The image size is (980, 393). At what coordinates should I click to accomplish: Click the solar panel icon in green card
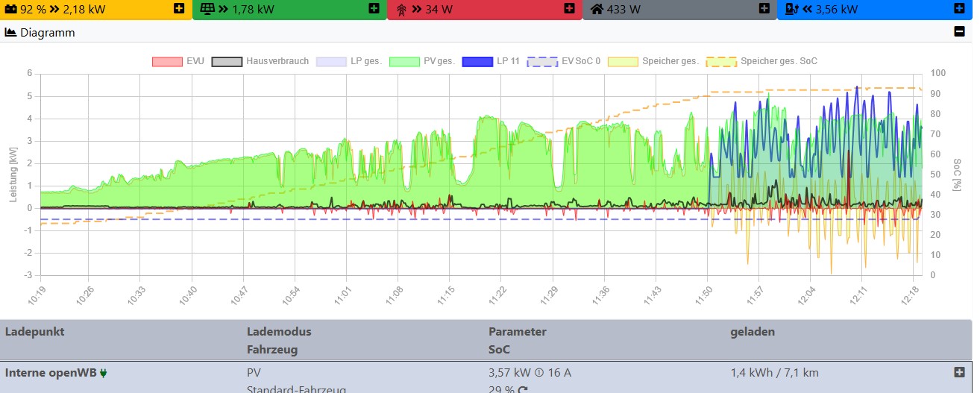(207, 10)
